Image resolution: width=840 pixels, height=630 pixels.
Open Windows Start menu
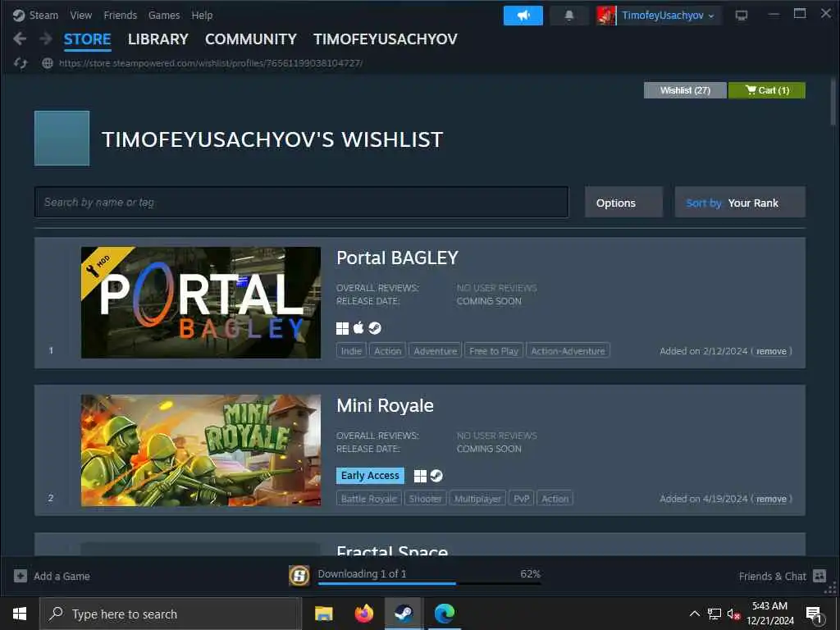[20, 614]
